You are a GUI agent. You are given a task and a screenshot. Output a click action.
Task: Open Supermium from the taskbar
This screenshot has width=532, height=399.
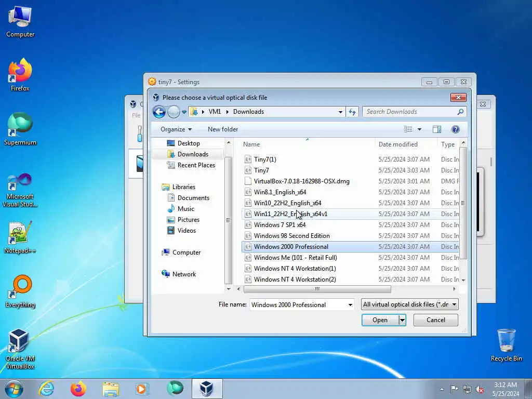(x=175, y=388)
